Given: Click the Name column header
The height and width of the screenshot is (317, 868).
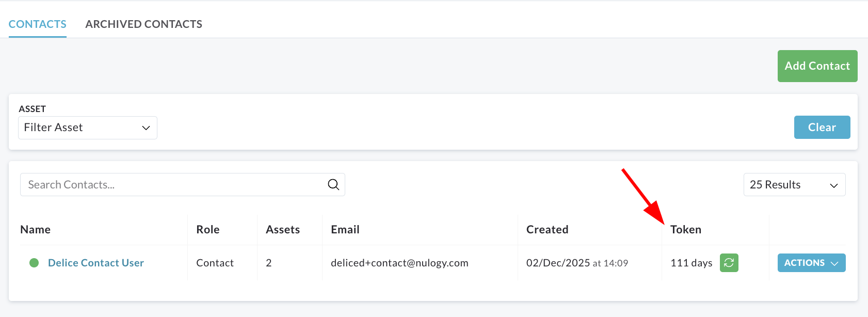Looking at the screenshot, I should coord(35,230).
